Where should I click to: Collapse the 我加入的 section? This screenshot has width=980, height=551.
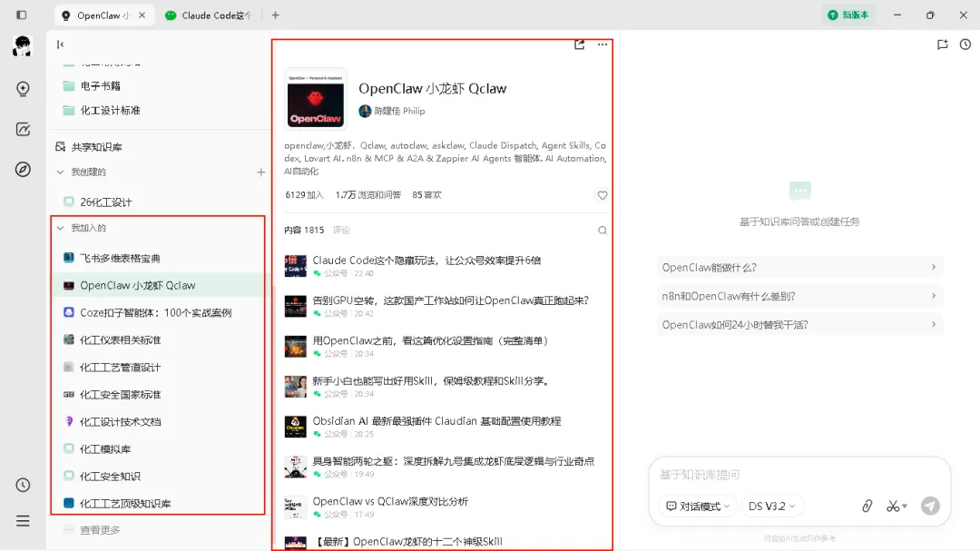60,228
